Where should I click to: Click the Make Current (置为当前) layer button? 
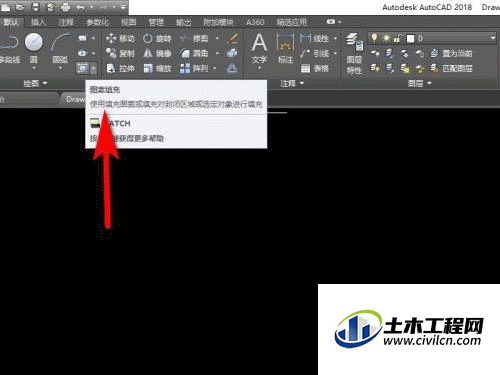[451, 53]
